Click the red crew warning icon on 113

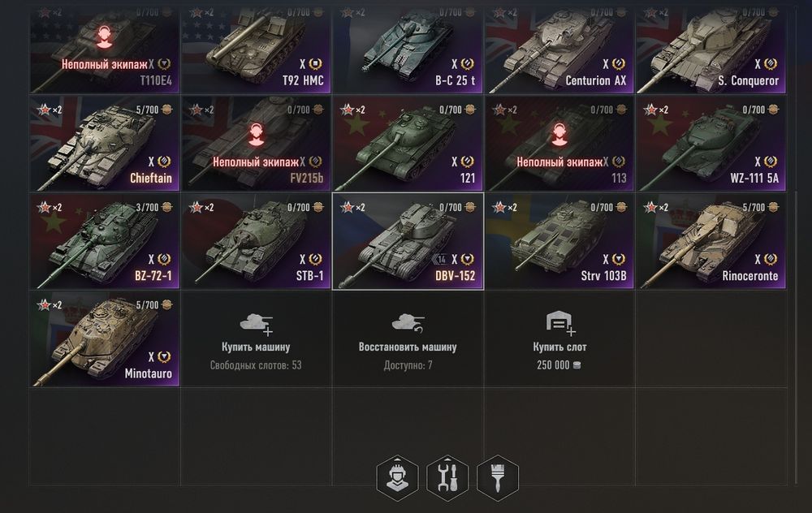(559, 135)
